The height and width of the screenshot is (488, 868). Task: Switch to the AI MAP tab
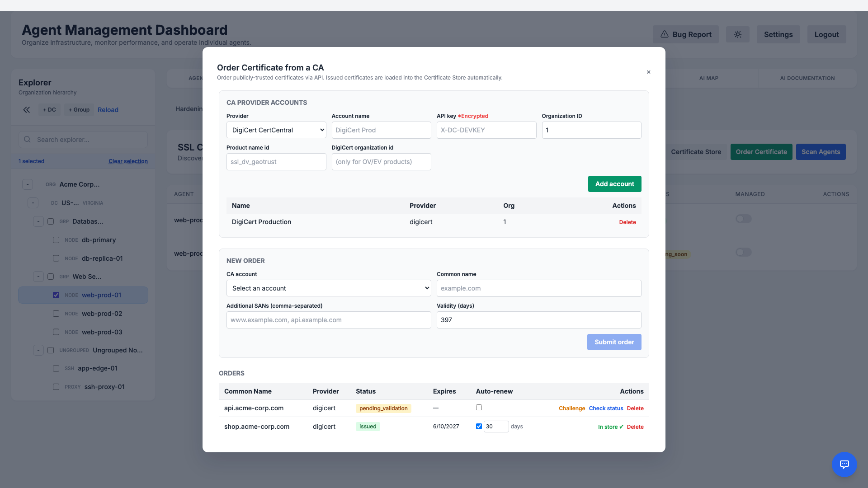[x=708, y=78]
